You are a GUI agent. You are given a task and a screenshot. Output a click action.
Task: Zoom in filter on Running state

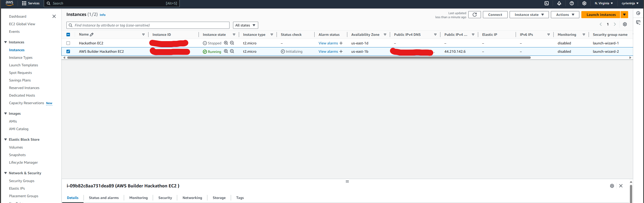click(x=226, y=51)
